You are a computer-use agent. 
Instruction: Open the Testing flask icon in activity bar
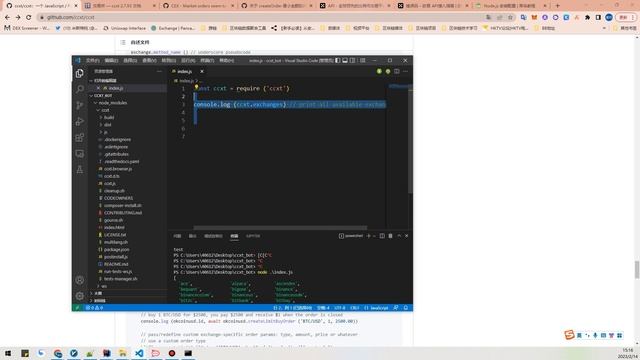(80, 169)
